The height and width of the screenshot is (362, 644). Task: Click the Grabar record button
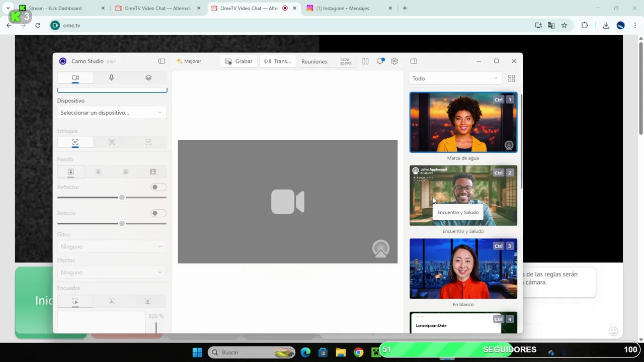[x=238, y=61]
